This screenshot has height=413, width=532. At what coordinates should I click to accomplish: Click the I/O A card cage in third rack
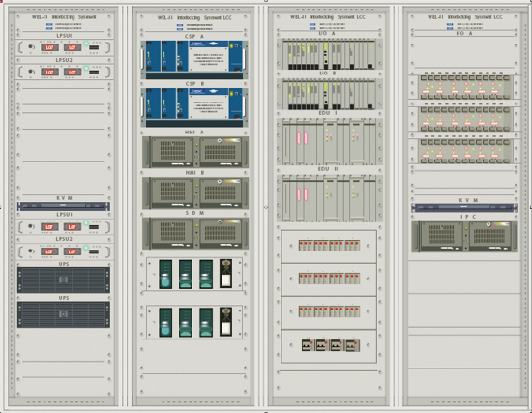[x=330, y=54]
